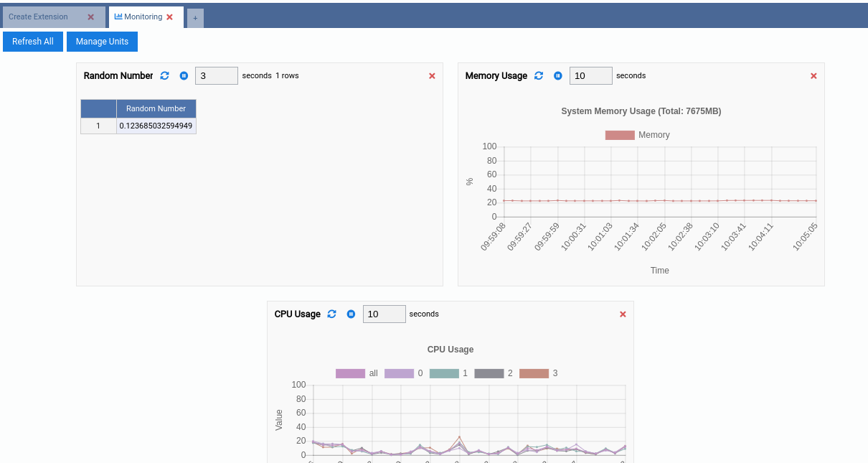The width and height of the screenshot is (868, 463).
Task: Refresh the CPU Usage chart
Action: tap(331, 314)
